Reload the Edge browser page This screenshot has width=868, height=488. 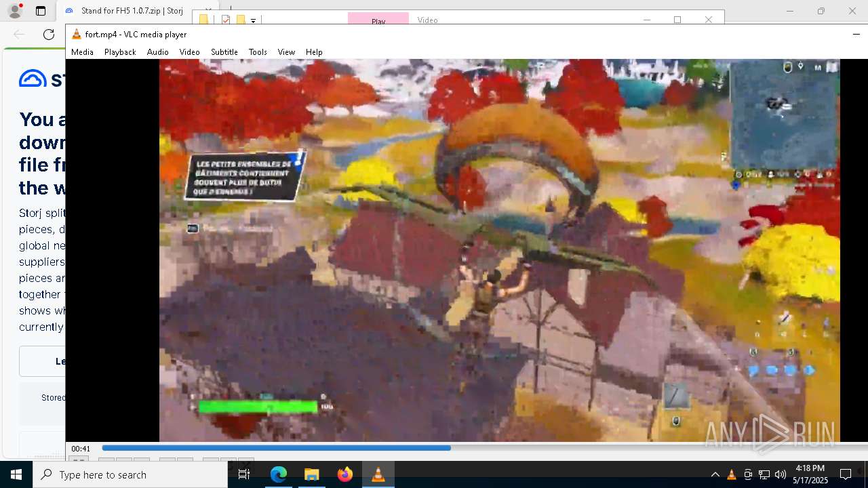pos(49,35)
